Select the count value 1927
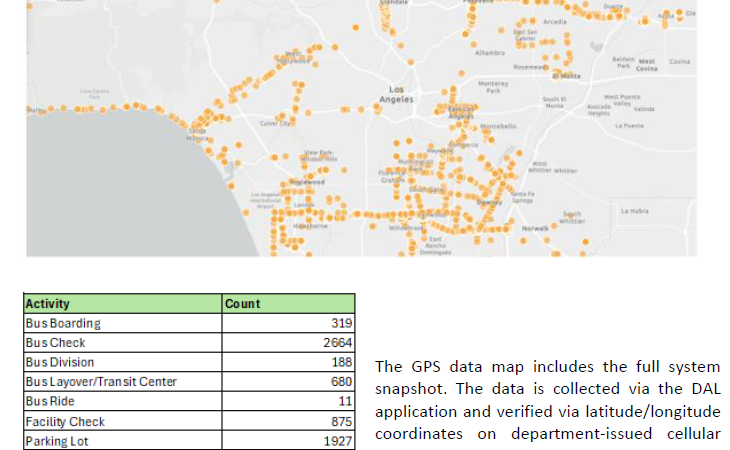The image size is (730, 450). (338, 440)
